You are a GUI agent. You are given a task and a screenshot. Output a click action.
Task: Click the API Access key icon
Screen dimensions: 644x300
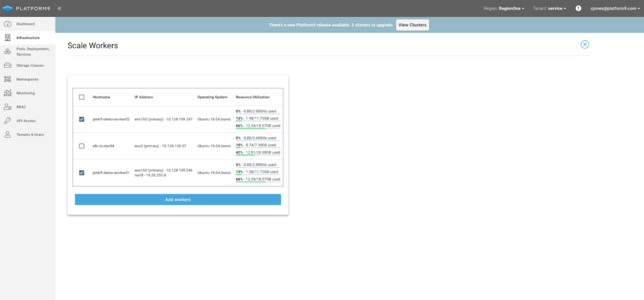[x=8, y=121]
